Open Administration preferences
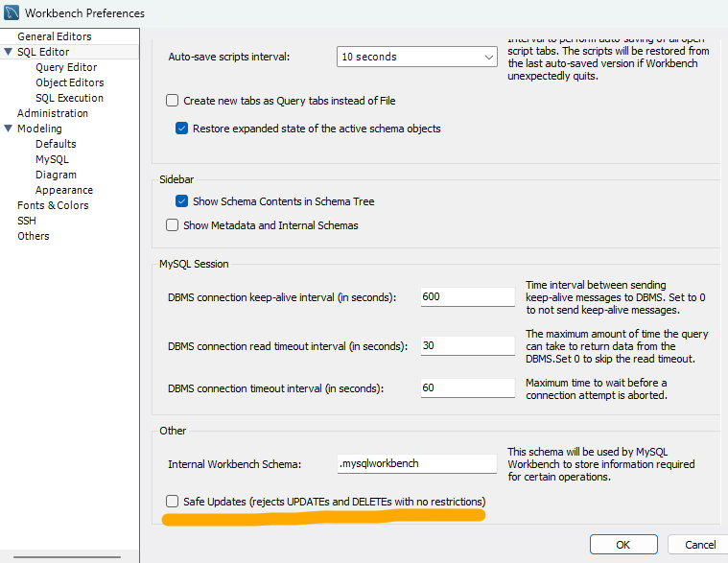This screenshot has height=563, width=728. coord(53,113)
